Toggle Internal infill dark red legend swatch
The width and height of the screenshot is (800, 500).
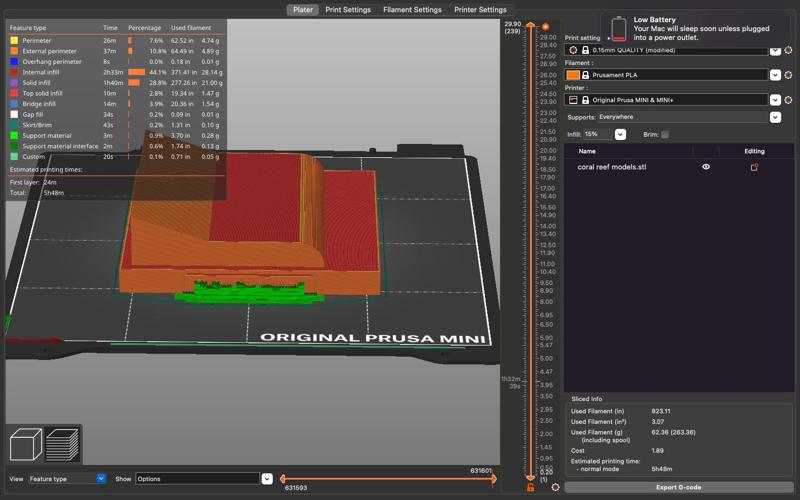(14, 72)
